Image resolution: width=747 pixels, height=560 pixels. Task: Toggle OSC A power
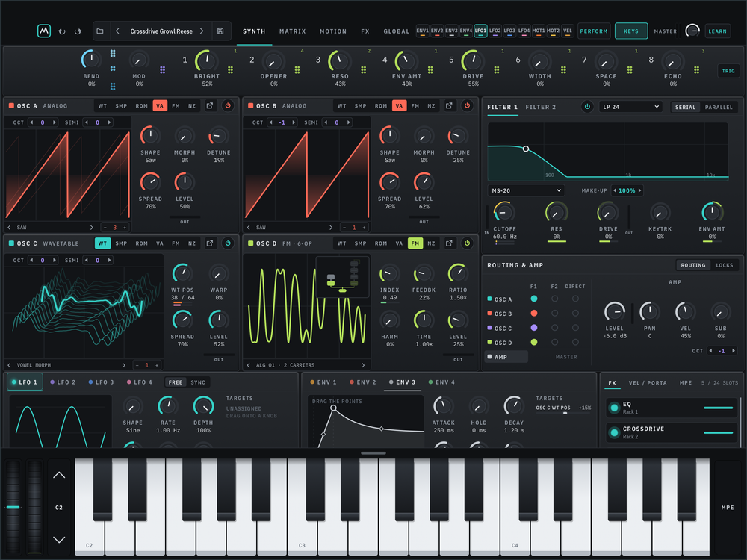228,106
